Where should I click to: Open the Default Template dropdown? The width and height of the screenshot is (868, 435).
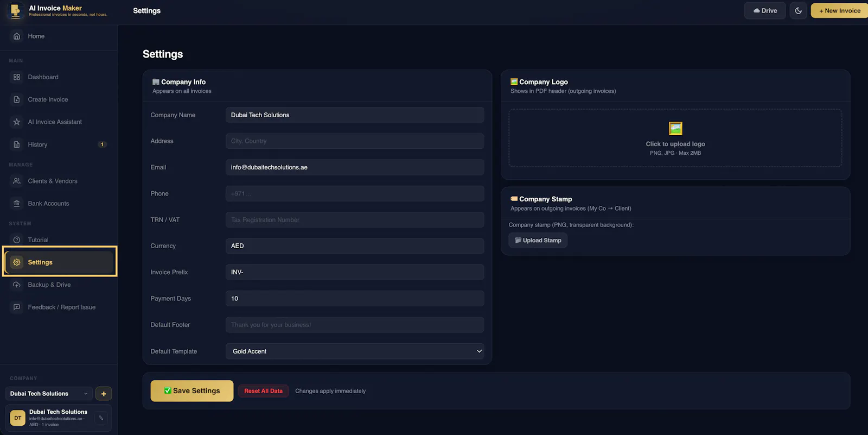coord(355,351)
